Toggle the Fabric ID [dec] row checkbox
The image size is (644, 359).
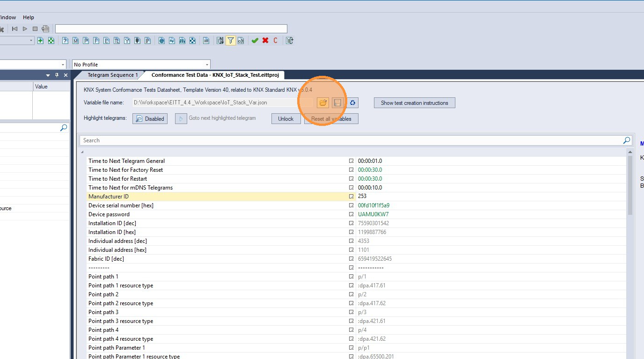pyautogui.click(x=351, y=259)
